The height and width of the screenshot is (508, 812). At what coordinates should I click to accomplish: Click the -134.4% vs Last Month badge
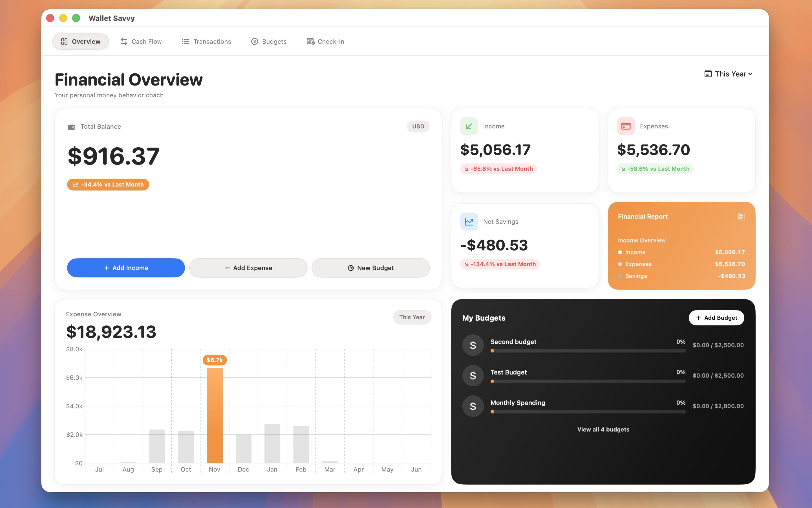tap(500, 264)
